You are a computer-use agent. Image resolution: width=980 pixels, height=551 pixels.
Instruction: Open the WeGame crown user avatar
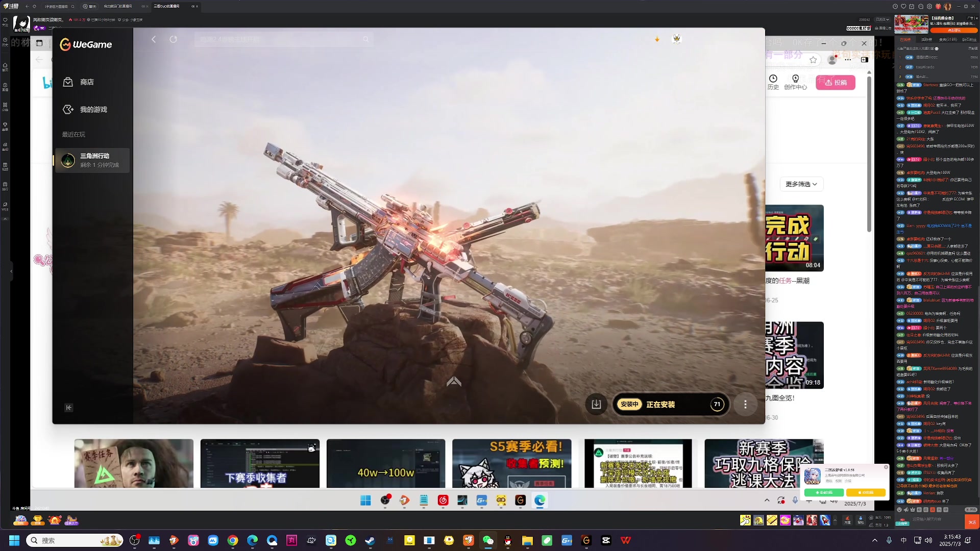point(677,38)
